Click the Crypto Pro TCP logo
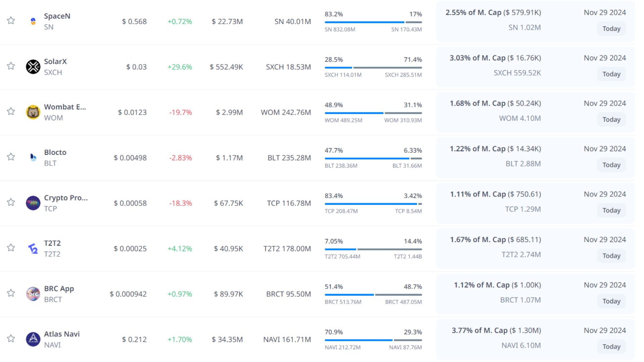Image resolution: width=644 pixels, height=362 pixels. [x=33, y=203]
